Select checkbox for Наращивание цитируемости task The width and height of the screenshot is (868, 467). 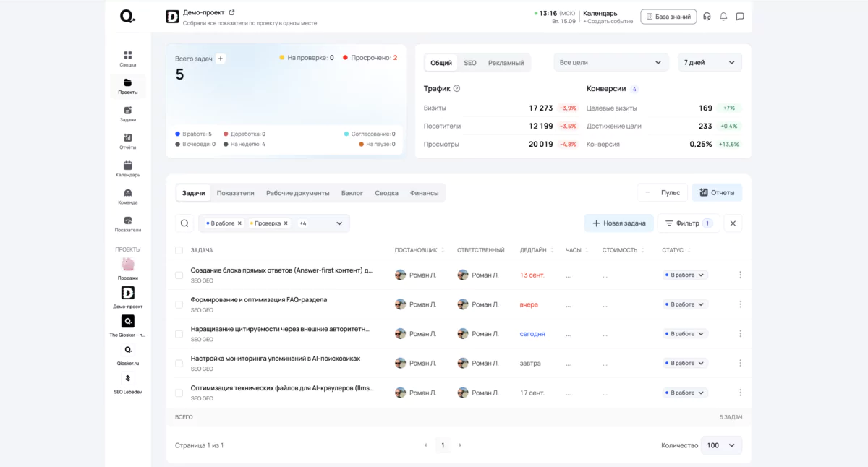[179, 334]
